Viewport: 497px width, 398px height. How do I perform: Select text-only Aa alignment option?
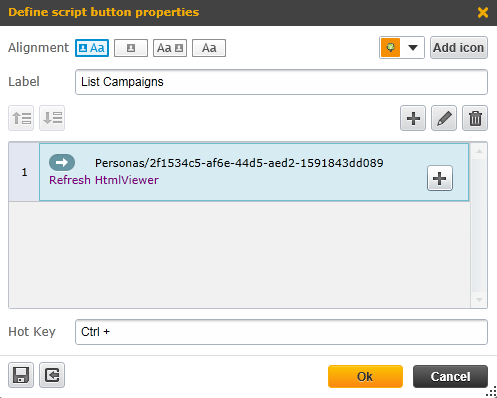pos(209,48)
